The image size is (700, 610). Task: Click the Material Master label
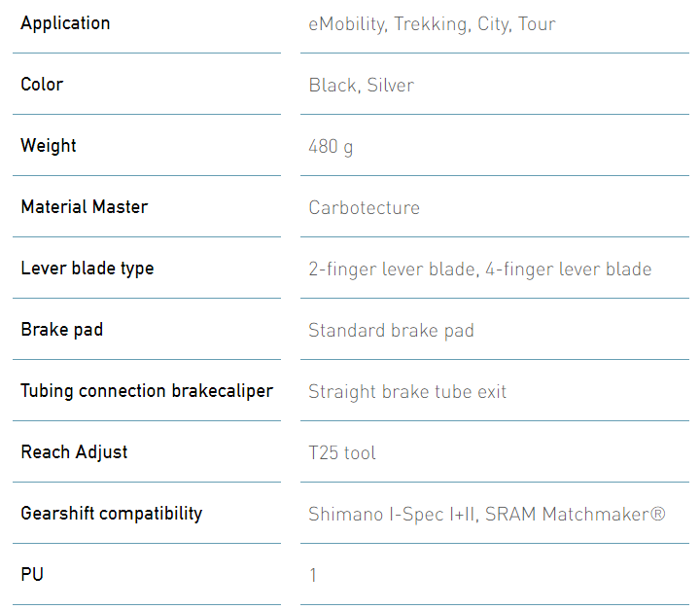click(85, 207)
